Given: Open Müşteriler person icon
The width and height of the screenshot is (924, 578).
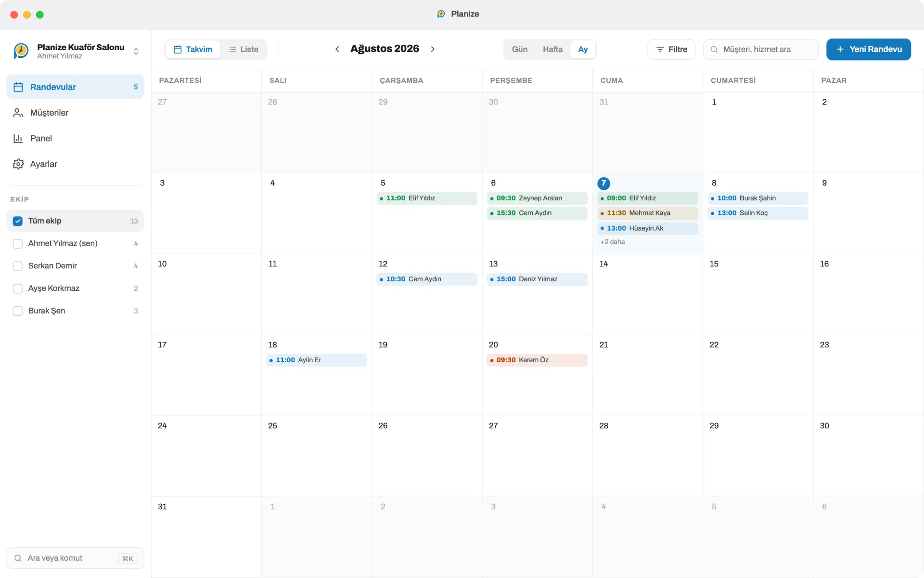Looking at the screenshot, I should click(18, 113).
